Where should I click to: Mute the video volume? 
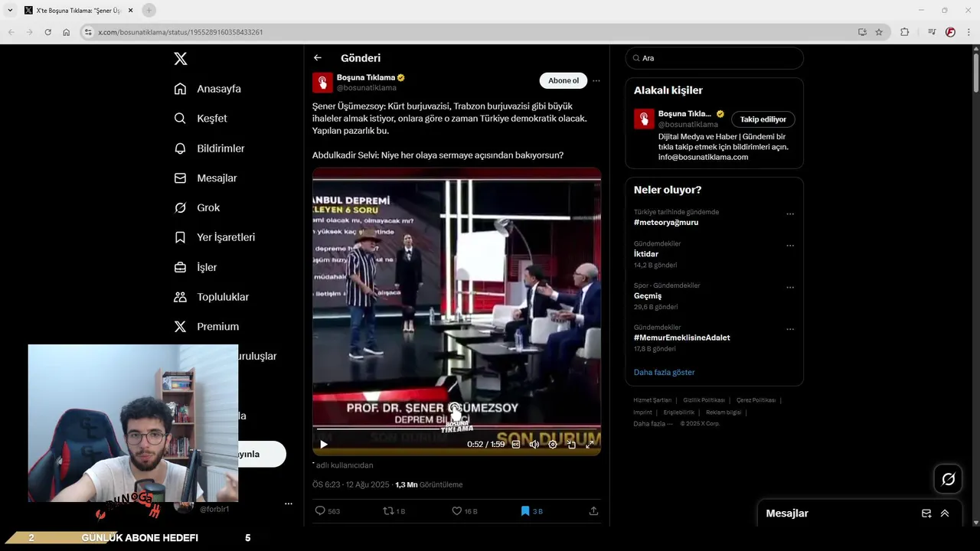[534, 444]
